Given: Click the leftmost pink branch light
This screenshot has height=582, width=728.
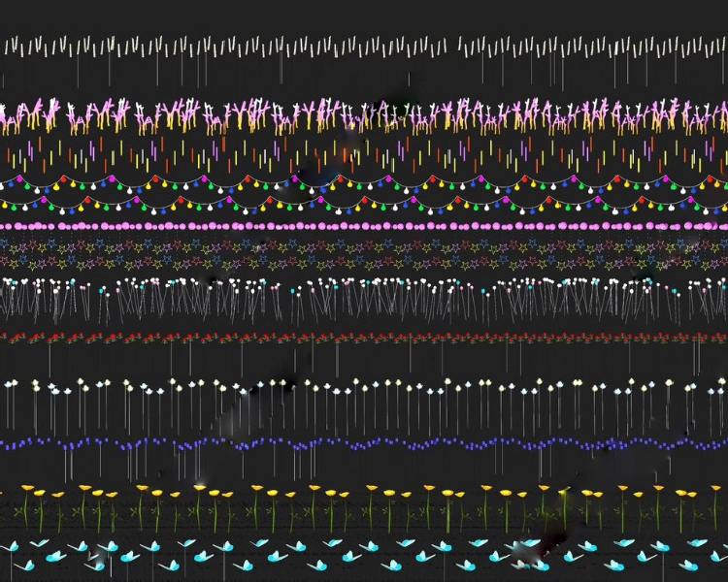Looking at the screenshot, I should (14, 113).
